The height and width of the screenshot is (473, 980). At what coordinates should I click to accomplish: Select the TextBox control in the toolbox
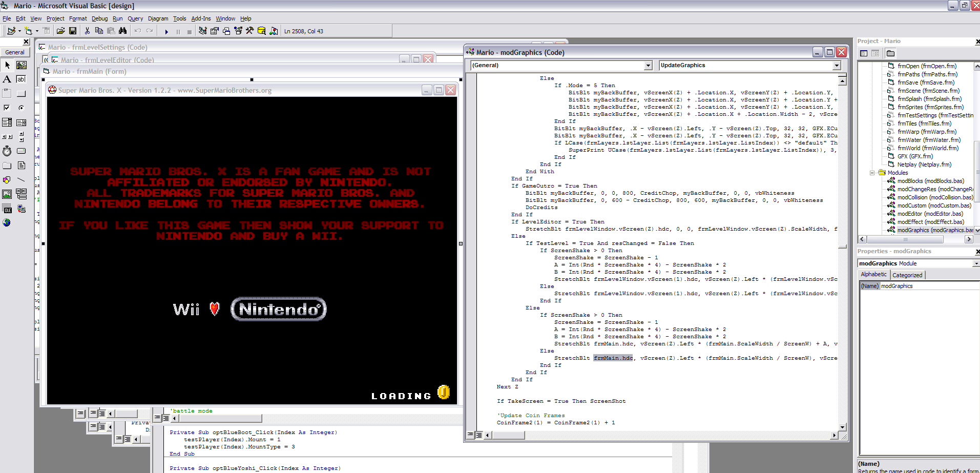coord(22,79)
